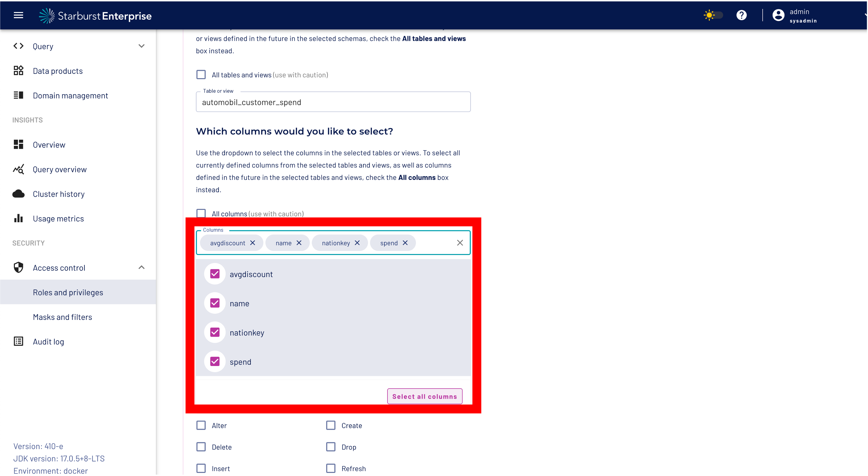Click the Cluster history cloud icon
The width and height of the screenshot is (868, 476).
19,194
